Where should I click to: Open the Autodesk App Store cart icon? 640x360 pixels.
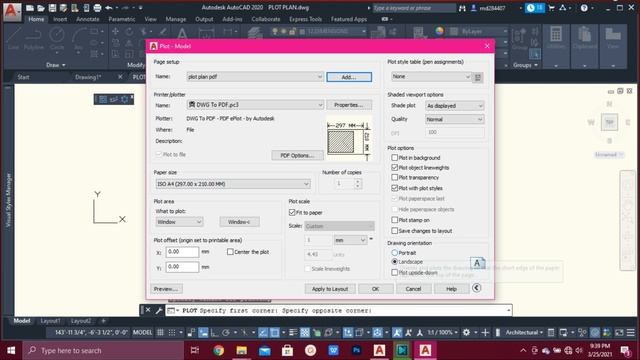tap(551, 8)
